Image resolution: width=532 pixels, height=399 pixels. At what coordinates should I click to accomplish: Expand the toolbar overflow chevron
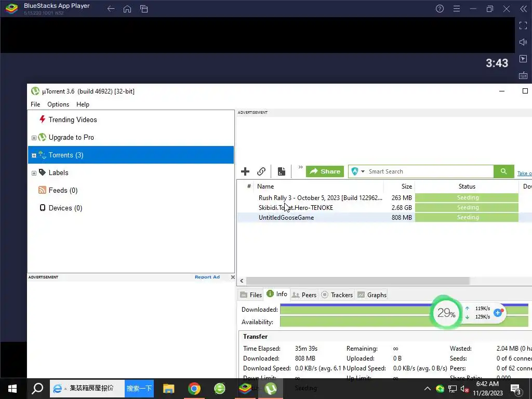click(x=300, y=167)
